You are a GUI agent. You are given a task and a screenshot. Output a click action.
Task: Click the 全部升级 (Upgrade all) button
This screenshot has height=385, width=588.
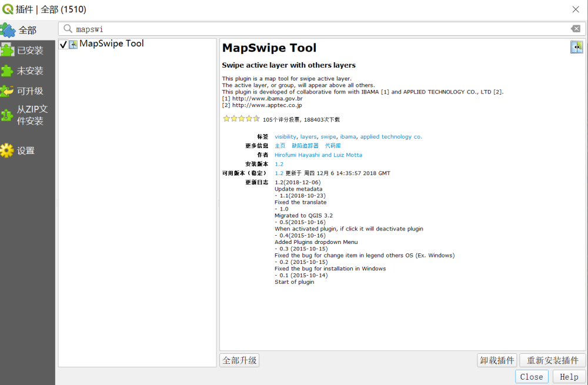tap(239, 360)
